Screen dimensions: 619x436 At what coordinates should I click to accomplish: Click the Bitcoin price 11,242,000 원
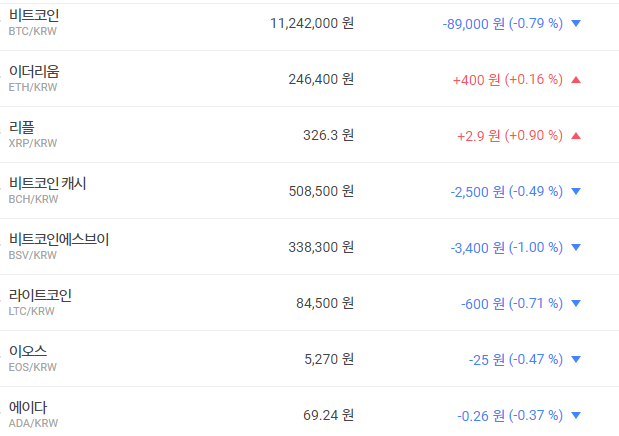(311, 23)
